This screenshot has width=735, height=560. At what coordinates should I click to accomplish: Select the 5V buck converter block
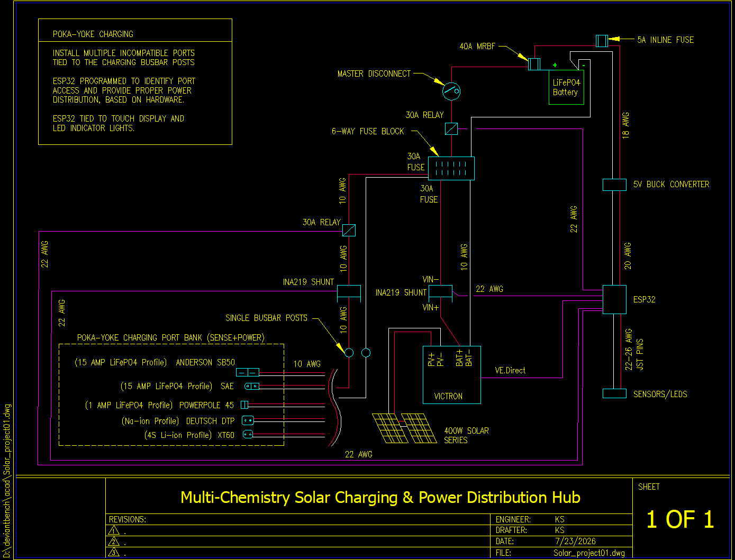pyautogui.click(x=615, y=185)
